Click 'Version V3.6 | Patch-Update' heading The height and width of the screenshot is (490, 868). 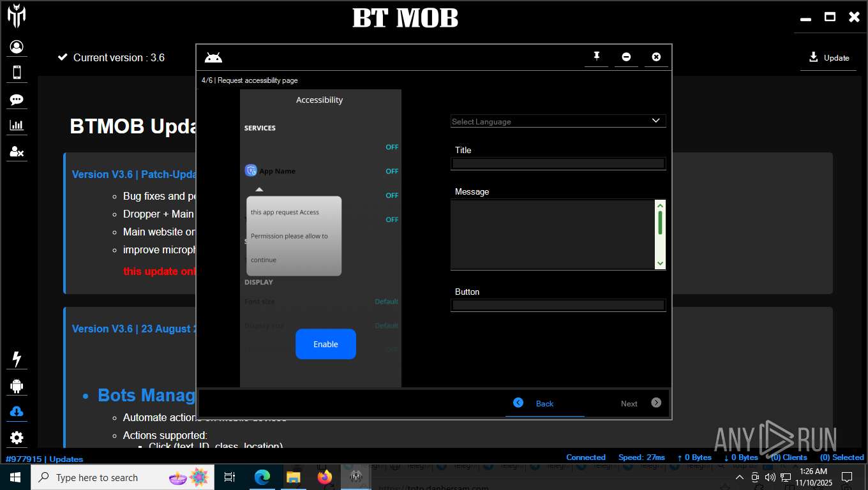pyautogui.click(x=134, y=174)
